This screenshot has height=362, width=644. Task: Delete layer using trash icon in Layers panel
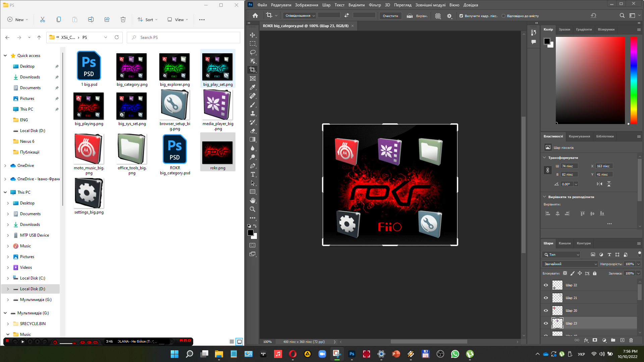click(631, 340)
